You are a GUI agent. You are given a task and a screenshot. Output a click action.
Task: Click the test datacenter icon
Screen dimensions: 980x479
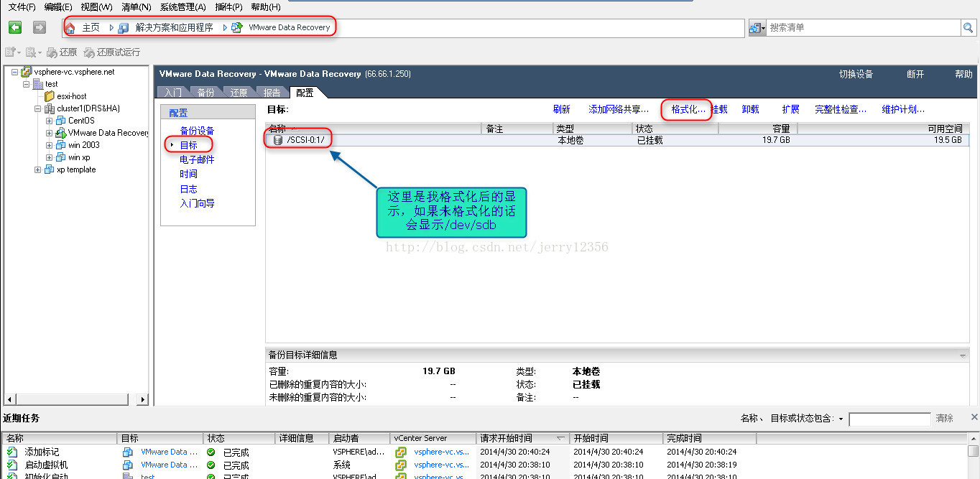pyautogui.click(x=38, y=84)
